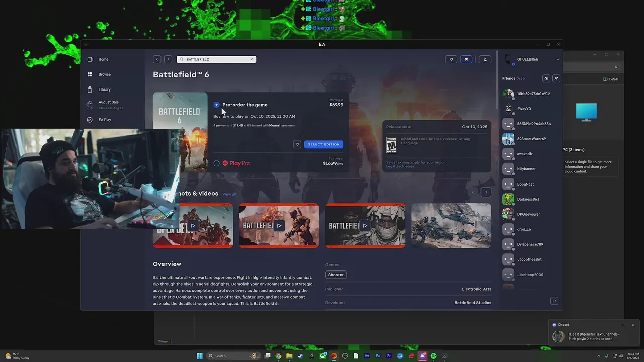Toggle offline friends visibility eye icon
The image size is (644, 362).
(546, 78)
